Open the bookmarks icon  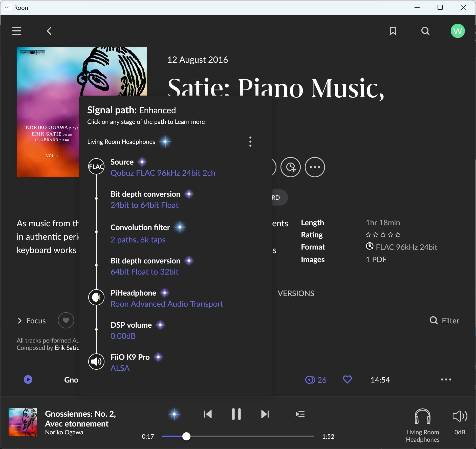click(x=393, y=31)
